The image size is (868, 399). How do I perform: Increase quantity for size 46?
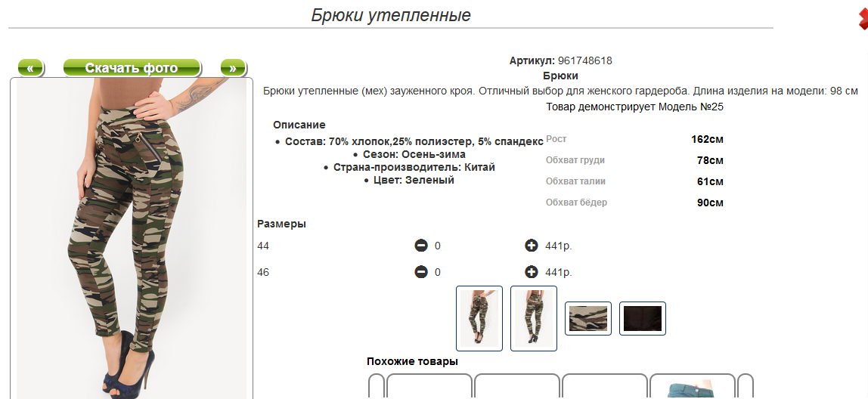point(532,272)
